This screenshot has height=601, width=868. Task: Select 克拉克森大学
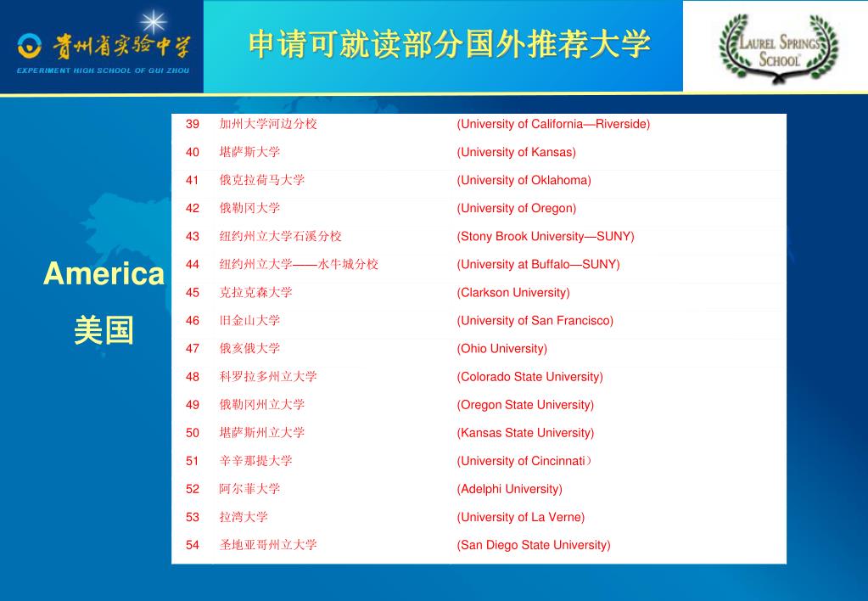pos(255,293)
